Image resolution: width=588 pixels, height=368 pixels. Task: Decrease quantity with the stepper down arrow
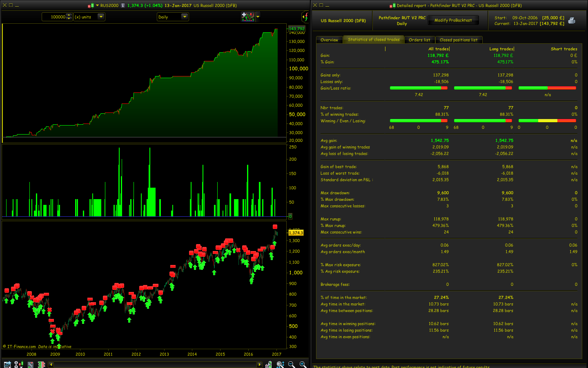(x=69, y=18)
